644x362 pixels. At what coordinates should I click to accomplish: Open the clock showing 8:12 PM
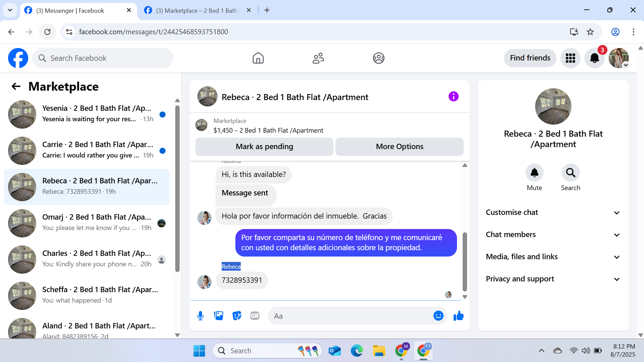click(623, 350)
